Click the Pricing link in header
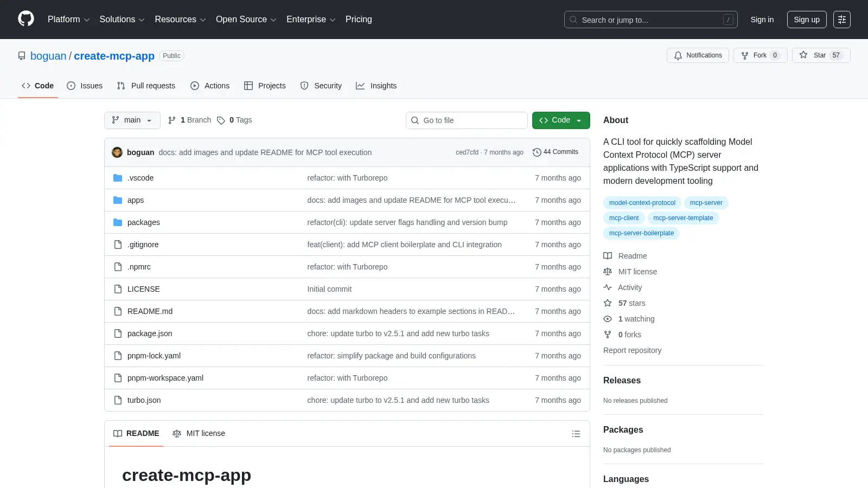This screenshot has width=868, height=488. [x=359, y=20]
